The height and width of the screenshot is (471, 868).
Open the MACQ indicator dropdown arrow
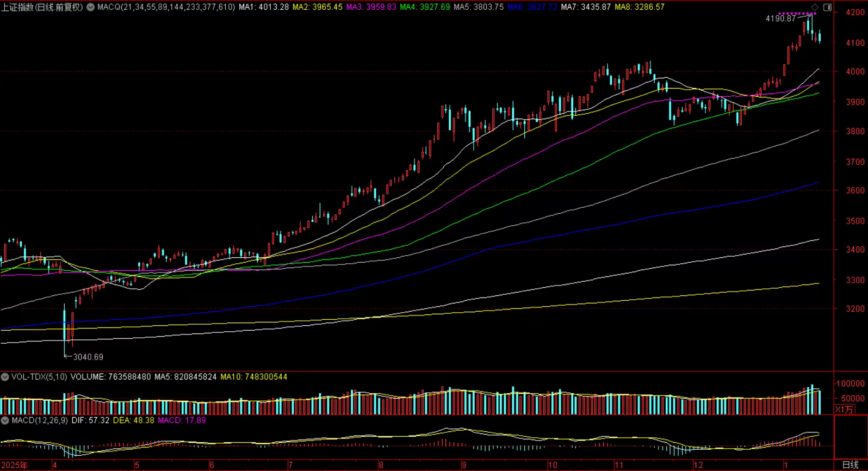click(x=91, y=7)
